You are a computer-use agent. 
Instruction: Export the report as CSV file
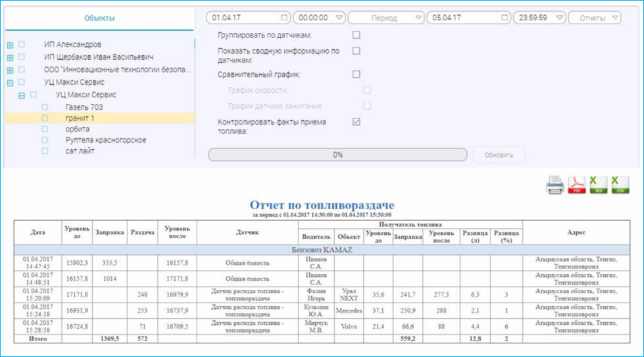(619, 186)
